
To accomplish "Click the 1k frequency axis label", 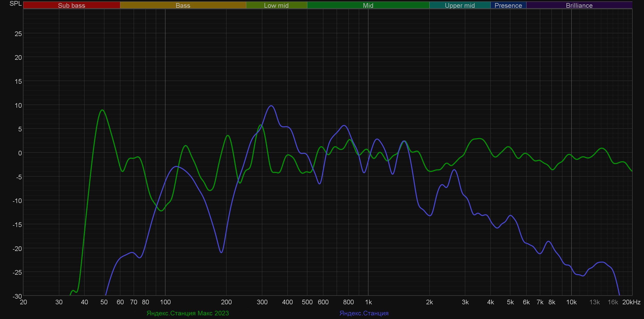I will [x=368, y=302].
